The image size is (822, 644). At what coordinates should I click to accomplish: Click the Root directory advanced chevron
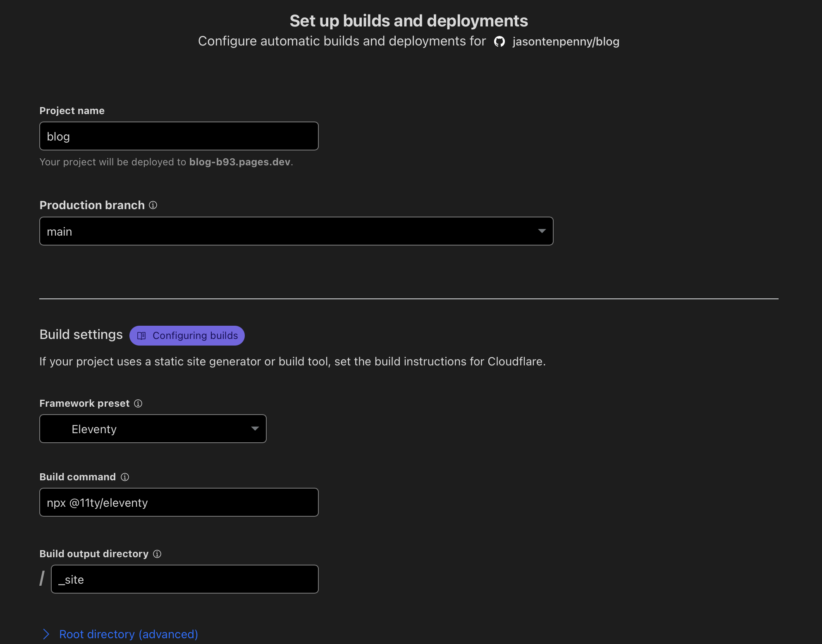tap(46, 634)
